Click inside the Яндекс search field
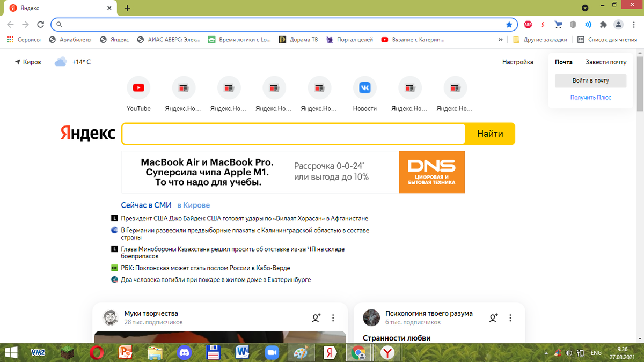Viewport: 644px width, 362px height. 294,134
